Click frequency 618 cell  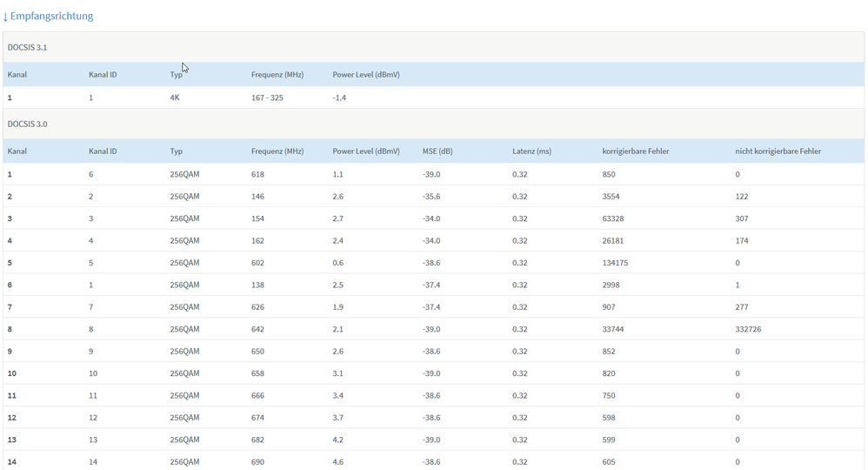[x=258, y=174]
